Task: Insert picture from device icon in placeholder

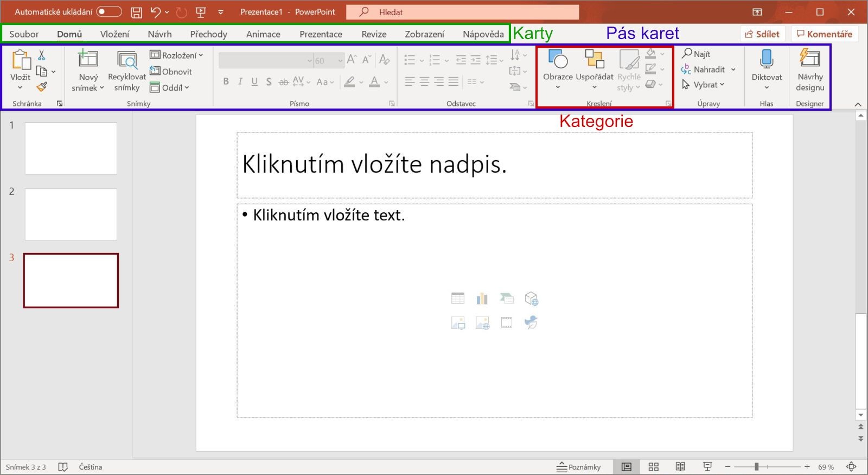Action: pos(458,323)
